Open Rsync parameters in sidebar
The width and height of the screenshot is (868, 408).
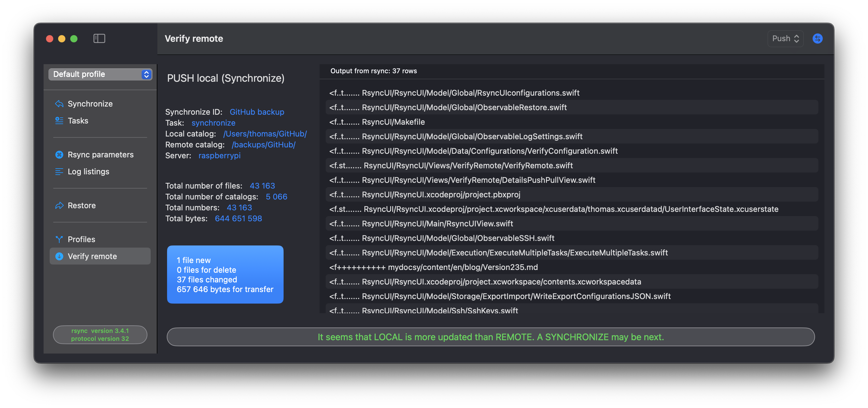pos(100,155)
